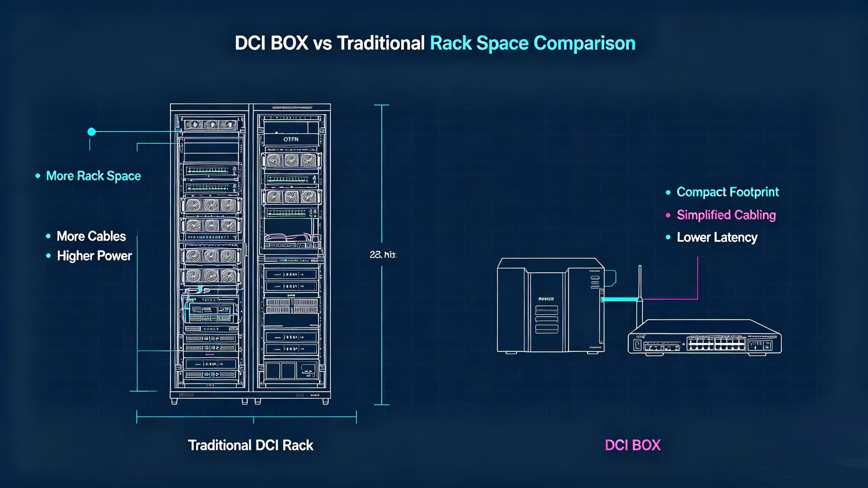Select the "Lower Latency" label

(x=717, y=238)
